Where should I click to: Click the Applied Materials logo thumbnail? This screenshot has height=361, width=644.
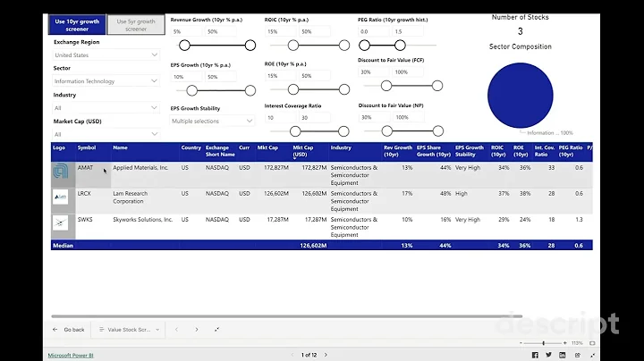coord(61,171)
